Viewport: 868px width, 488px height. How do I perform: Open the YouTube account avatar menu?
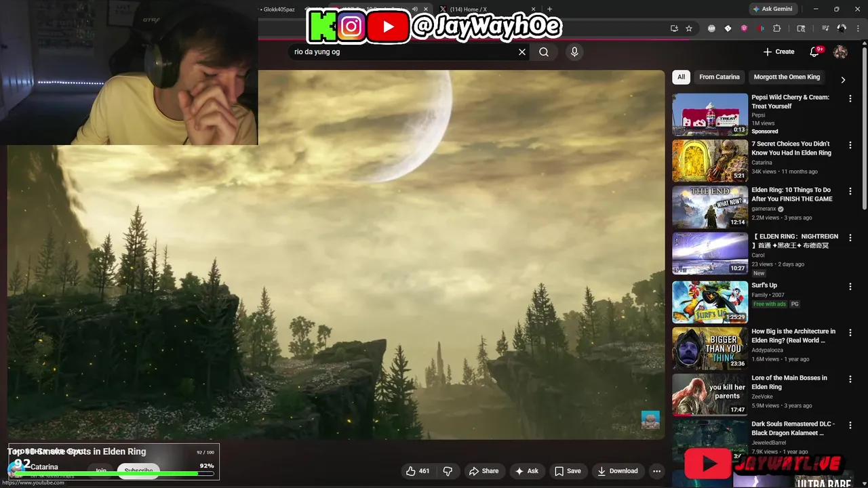click(x=840, y=52)
